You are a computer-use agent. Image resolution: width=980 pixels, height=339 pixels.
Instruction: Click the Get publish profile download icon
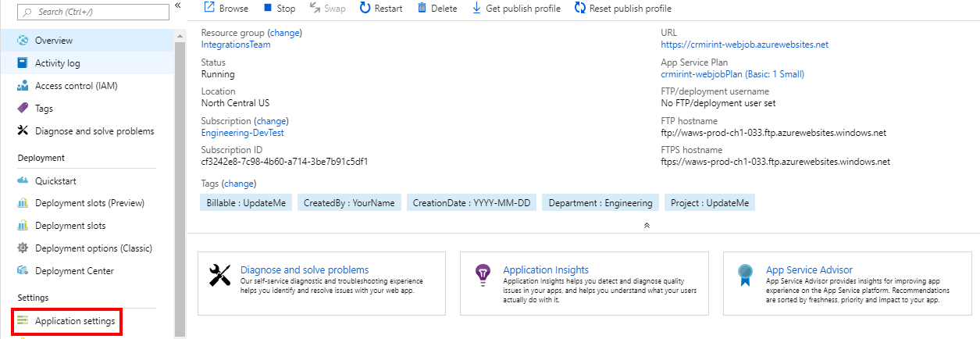click(476, 8)
